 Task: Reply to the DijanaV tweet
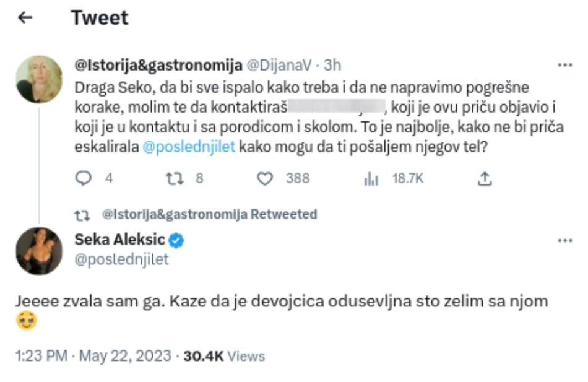[84, 179]
